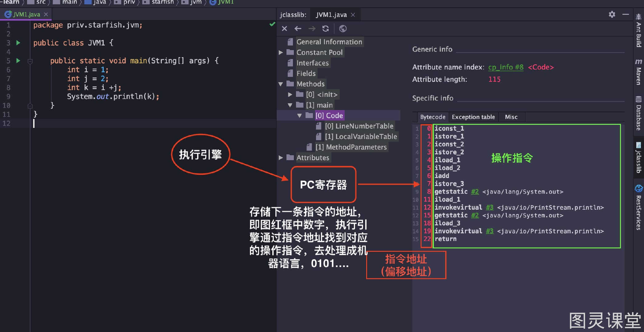Run the main method via its gutter arrow
The height and width of the screenshot is (332, 644).
(x=18, y=61)
